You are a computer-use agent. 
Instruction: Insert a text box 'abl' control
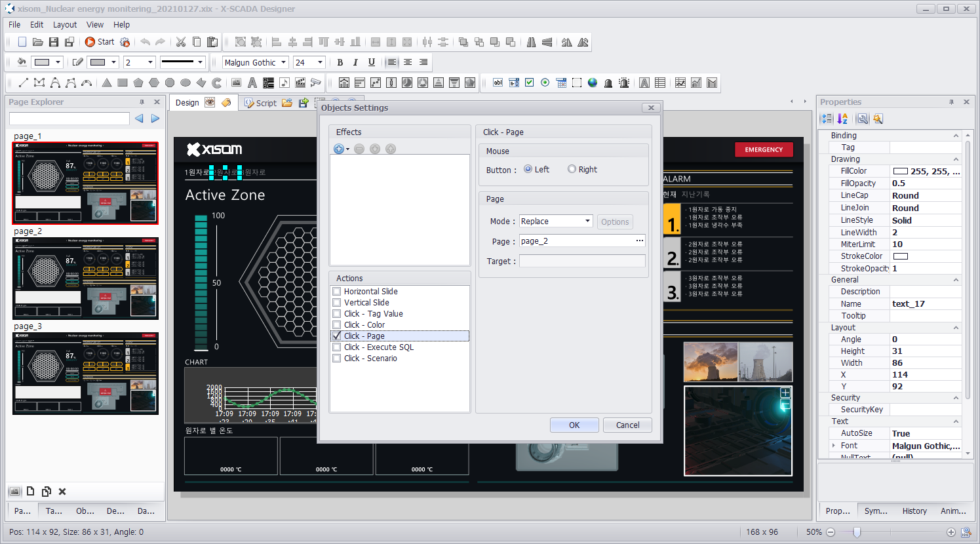tap(498, 83)
